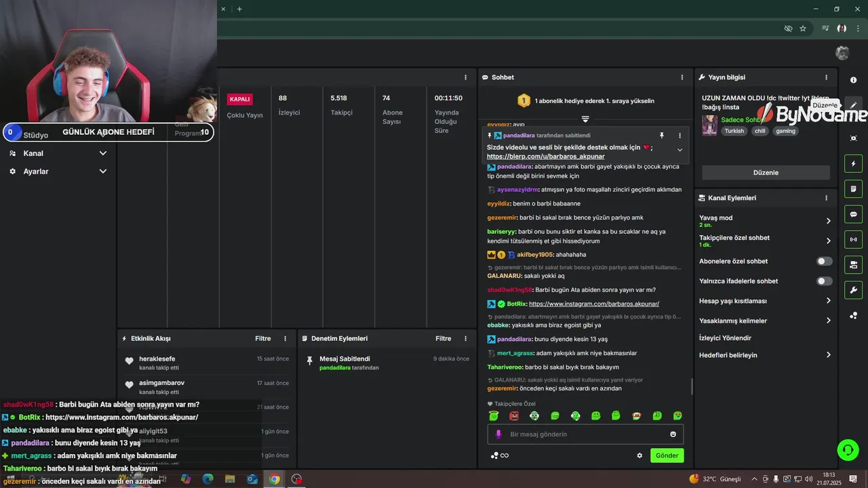Image resolution: width=868 pixels, height=488 pixels.
Task: Click İzleyici Yönlendir
Action: pyautogui.click(x=725, y=338)
